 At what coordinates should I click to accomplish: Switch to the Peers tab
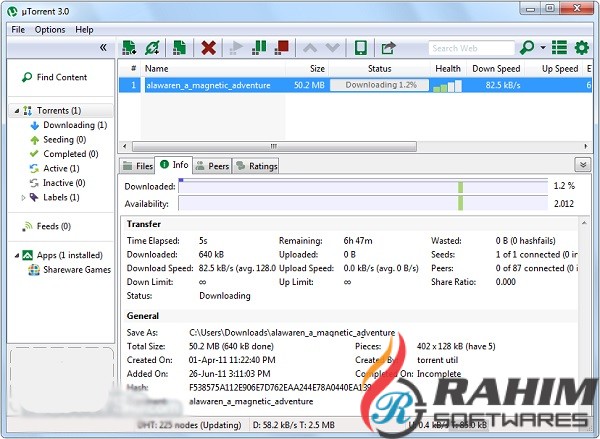[x=212, y=166]
